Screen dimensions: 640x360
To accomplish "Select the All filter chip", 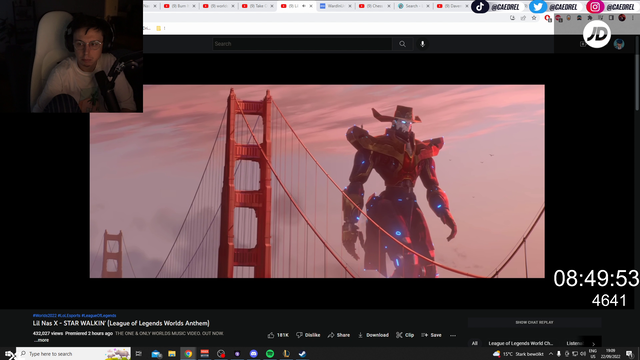I will [x=474, y=343].
